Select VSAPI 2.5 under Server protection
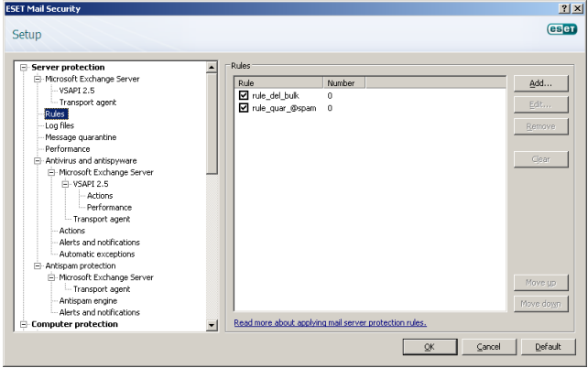 coord(77,91)
